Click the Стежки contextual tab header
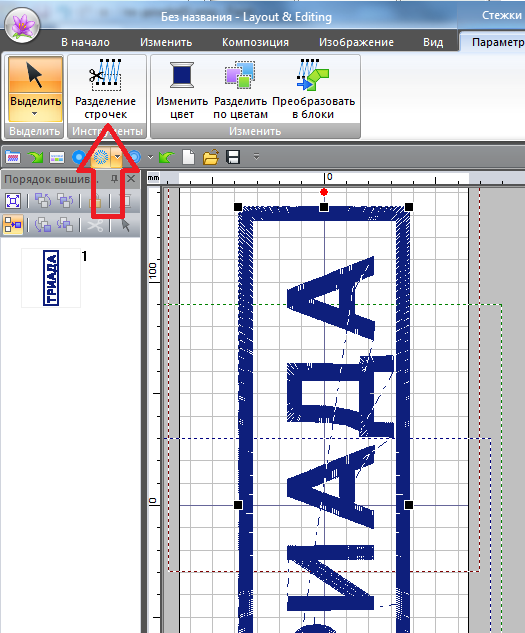This screenshot has width=525, height=633. click(x=502, y=15)
